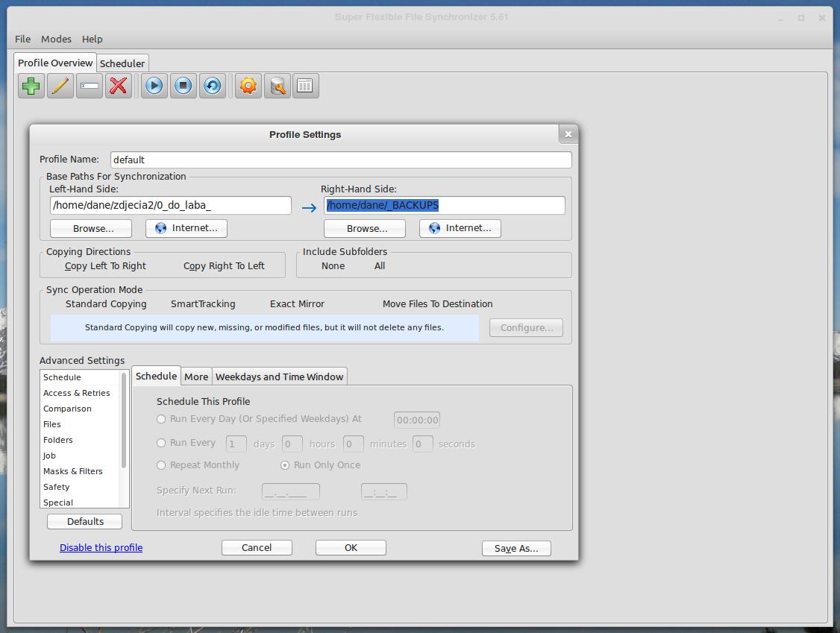The height and width of the screenshot is (633, 840).
Task: Select the Schedule sub-tab in Advanced Settings
Action: (156, 376)
